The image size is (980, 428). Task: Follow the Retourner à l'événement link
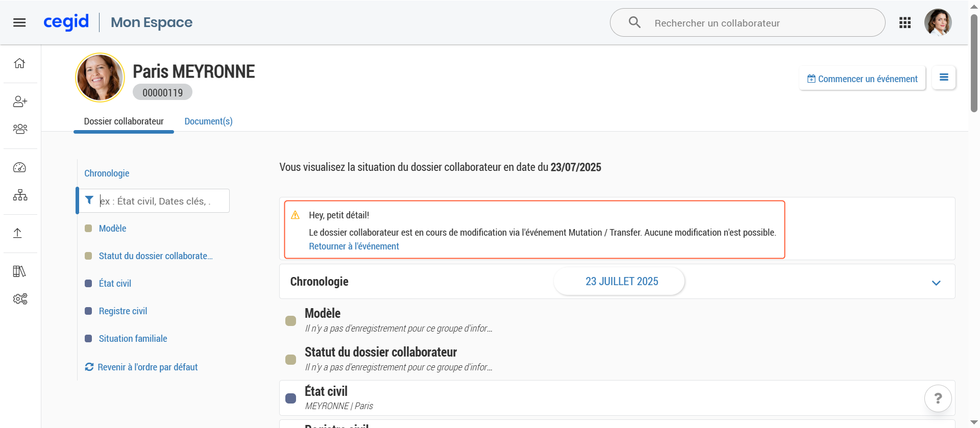tap(354, 246)
